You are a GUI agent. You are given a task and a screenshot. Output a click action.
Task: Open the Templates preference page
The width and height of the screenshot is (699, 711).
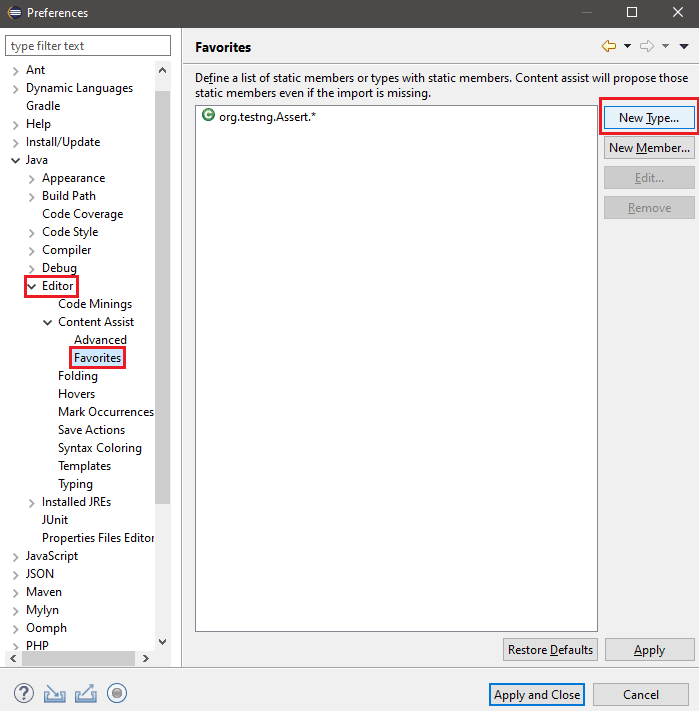click(84, 466)
